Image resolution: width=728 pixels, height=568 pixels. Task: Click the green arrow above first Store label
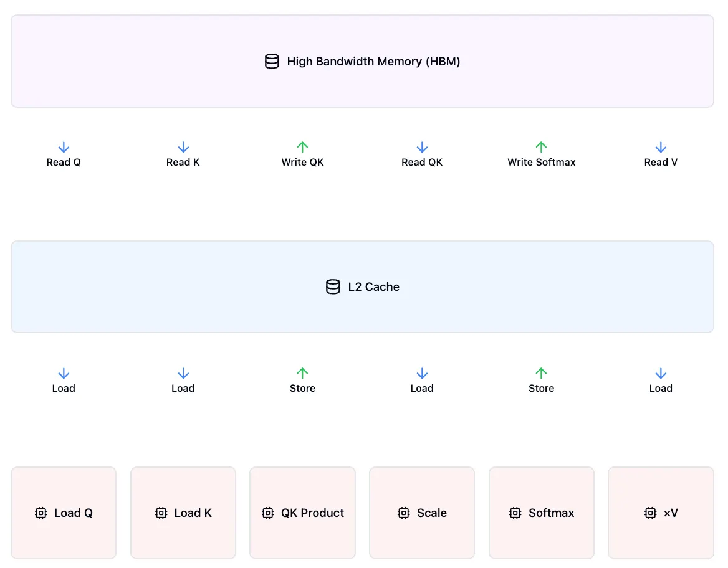[302, 374]
